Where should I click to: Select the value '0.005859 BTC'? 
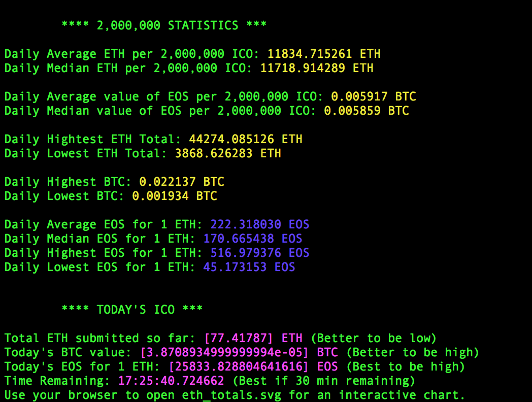point(367,111)
